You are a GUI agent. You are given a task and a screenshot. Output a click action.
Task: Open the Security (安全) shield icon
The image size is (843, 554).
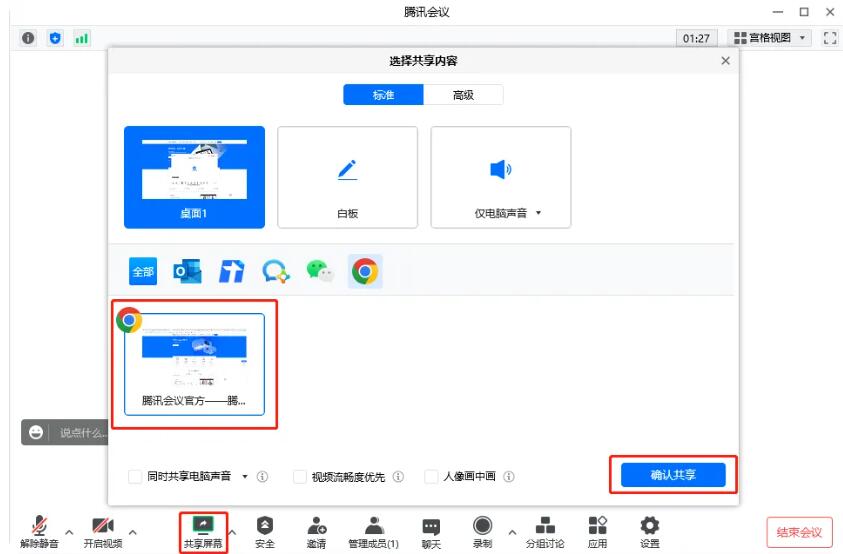[x=264, y=526]
